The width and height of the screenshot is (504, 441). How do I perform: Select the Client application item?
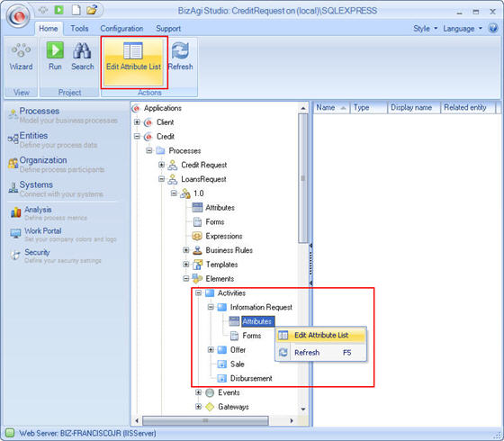pos(166,122)
